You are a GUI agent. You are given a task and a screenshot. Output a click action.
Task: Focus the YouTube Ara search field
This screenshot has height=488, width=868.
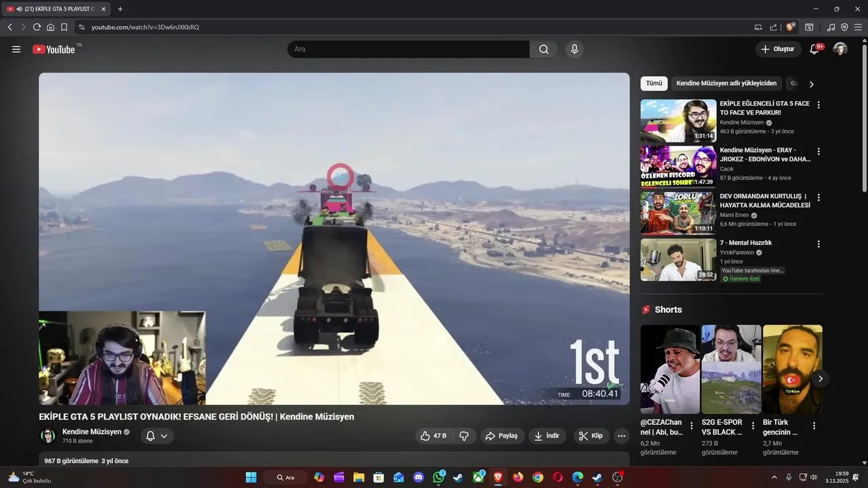click(x=408, y=49)
